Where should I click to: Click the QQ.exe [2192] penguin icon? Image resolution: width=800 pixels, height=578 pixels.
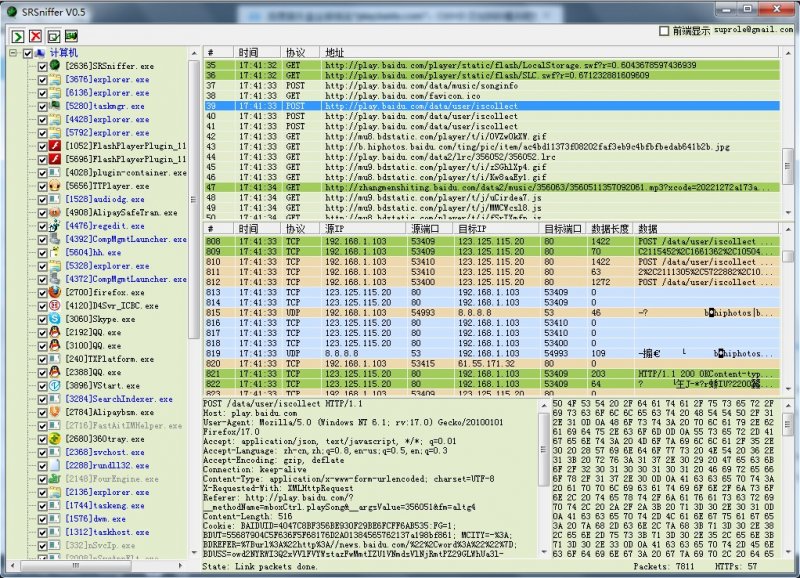[55, 332]
